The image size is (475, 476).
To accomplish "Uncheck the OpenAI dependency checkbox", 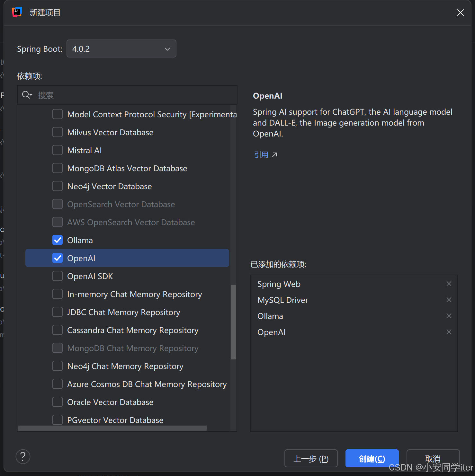I will click(58, 258).
